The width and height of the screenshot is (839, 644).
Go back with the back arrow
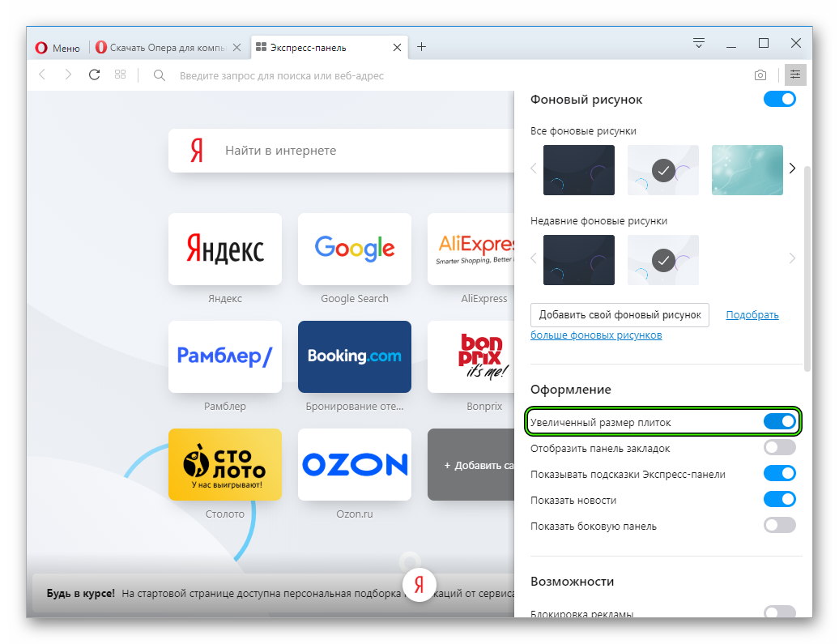(x=42, y=75)
